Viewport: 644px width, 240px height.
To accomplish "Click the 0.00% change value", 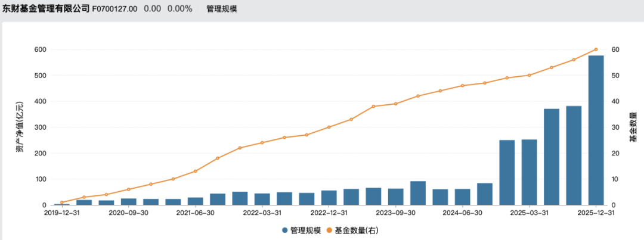I will click(179, 9).
